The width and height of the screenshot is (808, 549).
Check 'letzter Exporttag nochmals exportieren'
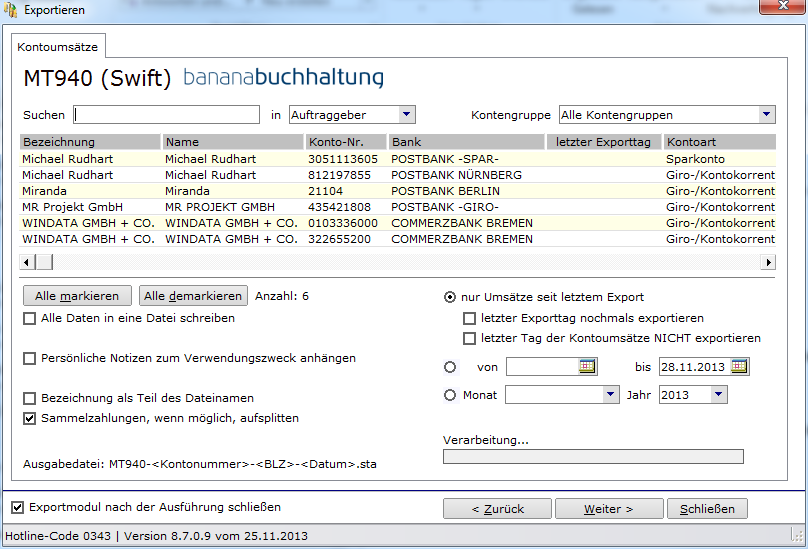469,319
